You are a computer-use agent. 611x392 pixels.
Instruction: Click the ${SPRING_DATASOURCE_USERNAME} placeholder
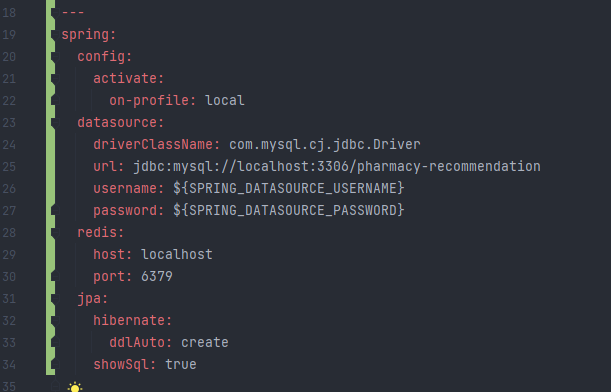tap(289, 189)
